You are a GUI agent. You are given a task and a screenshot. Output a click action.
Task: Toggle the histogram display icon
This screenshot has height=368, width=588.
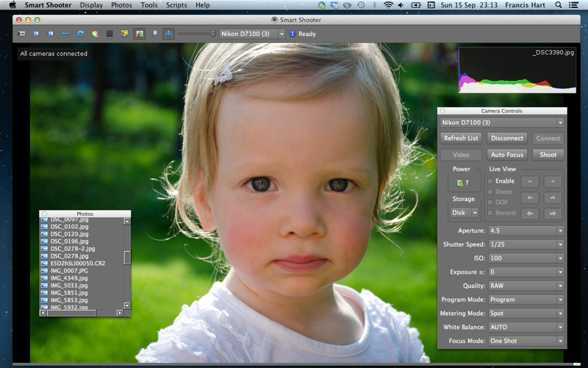pyautogui.click(x=139, y=34)
